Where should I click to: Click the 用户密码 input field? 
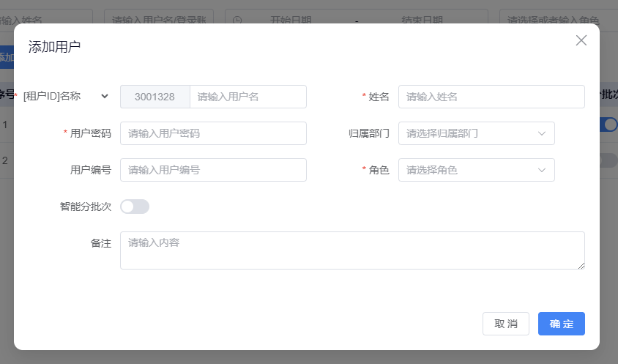click(213, 133)
